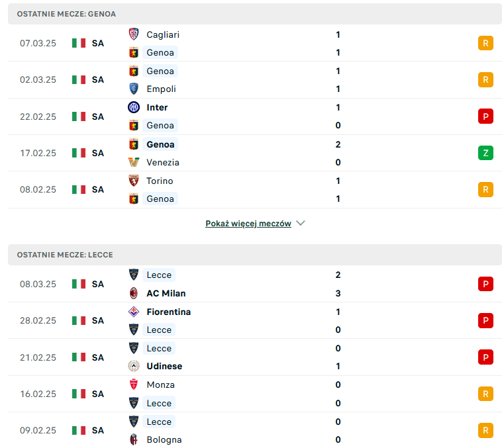Click the Inter club logo

134,107
